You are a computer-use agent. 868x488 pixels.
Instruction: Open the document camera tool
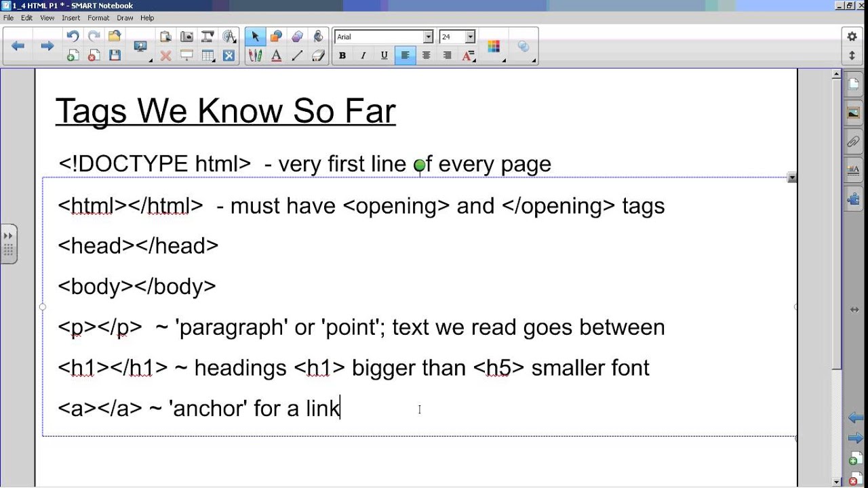pos(208,37)
